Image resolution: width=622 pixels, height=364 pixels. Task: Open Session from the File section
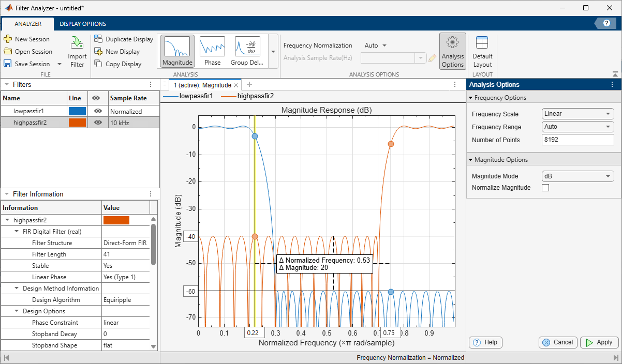27,52
